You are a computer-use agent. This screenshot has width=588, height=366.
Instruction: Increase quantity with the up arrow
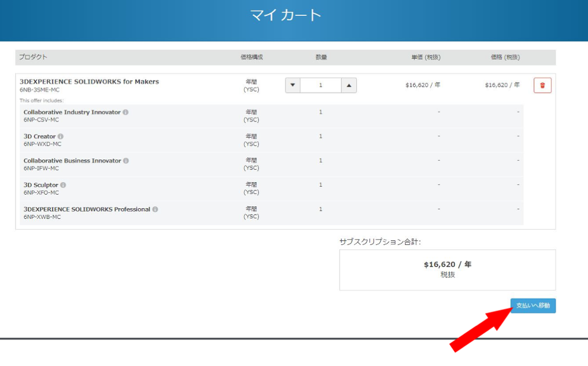tap(349, 85)
